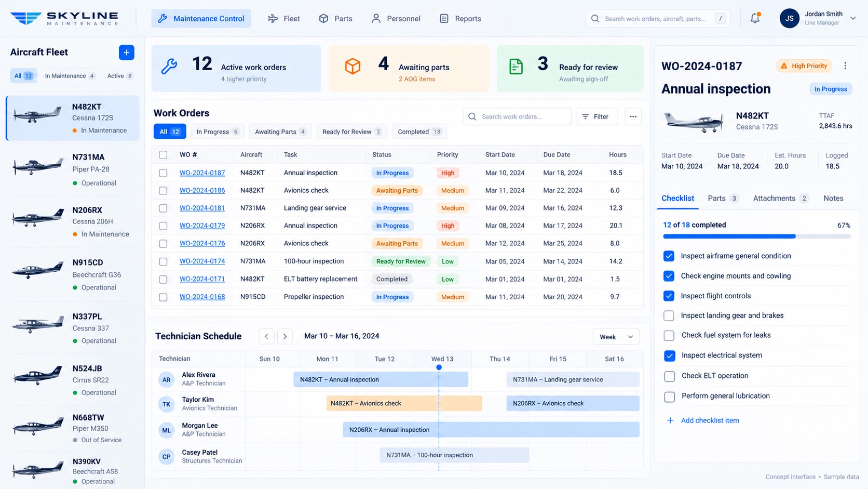Switch to the Parts tab in detail panel
Viewport: 868px width, 489px height.
pos(723,198)
